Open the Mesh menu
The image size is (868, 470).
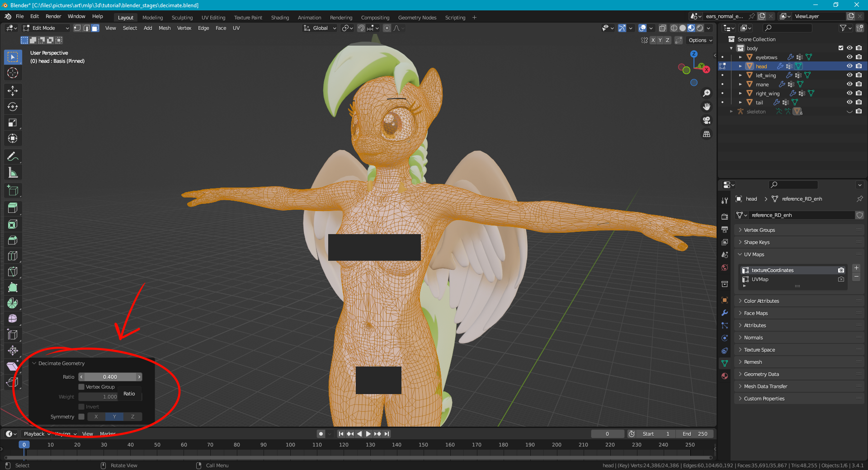coord(165,28)
